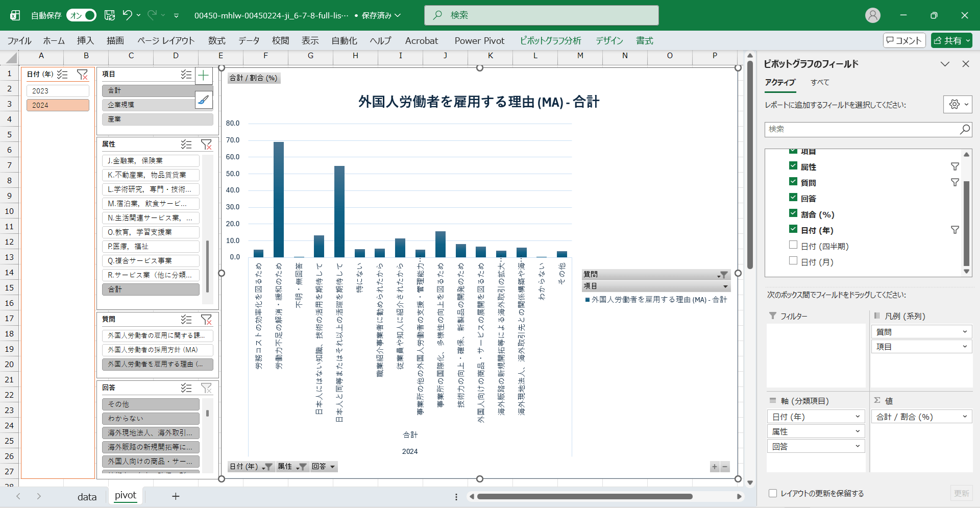Clear filter on 質問 slicer
This screenshot has width=980, height=508.
(x=206, y=320)
